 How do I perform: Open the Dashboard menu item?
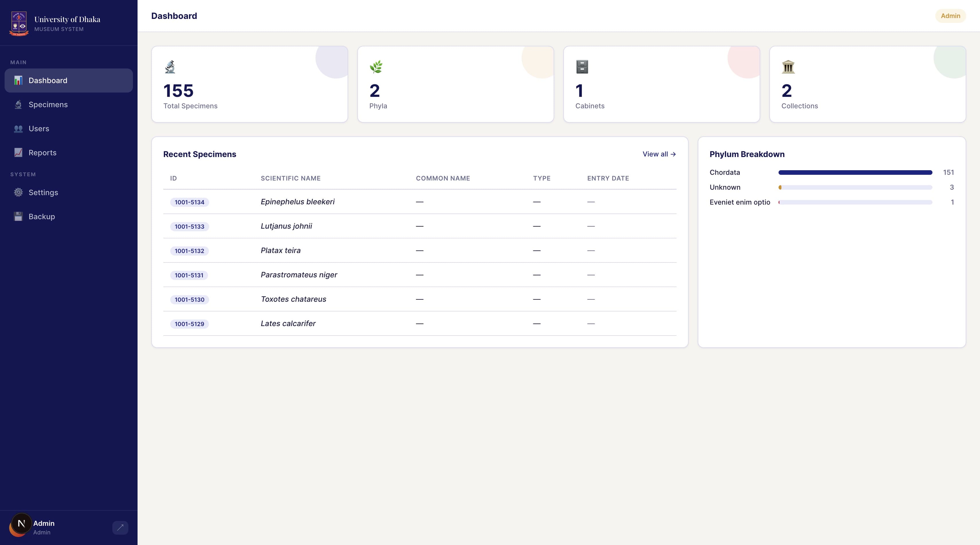click(x=68, y=80)
